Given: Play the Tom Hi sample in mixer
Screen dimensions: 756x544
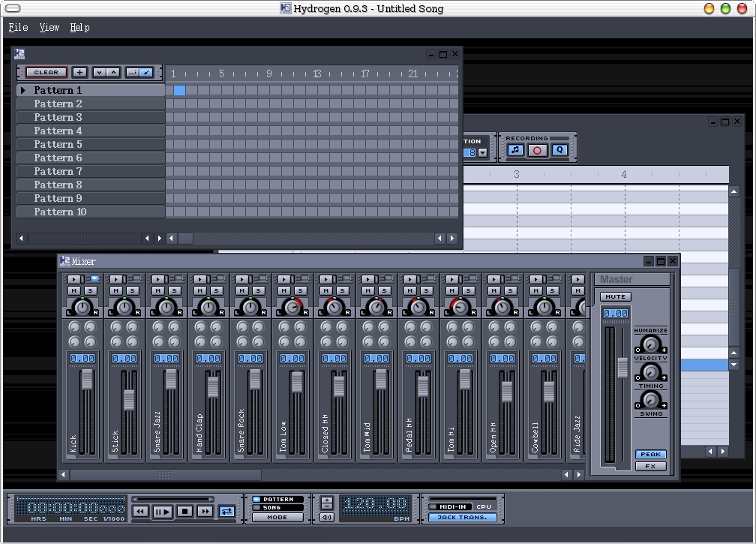Looking at the screenshot, I should (x=451, y=279).
